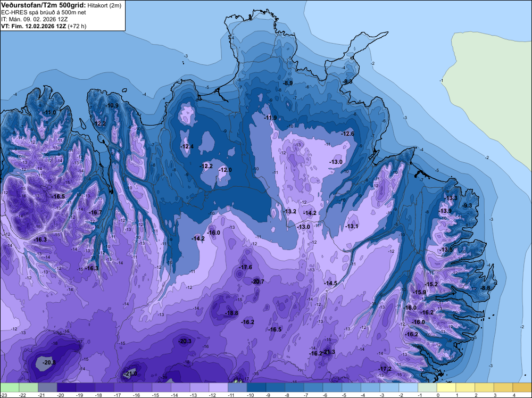The width and height of the screenshot is (532, 398).
Task: Select the -12 lavender legend swatch
Action: [x=219, y=387]
